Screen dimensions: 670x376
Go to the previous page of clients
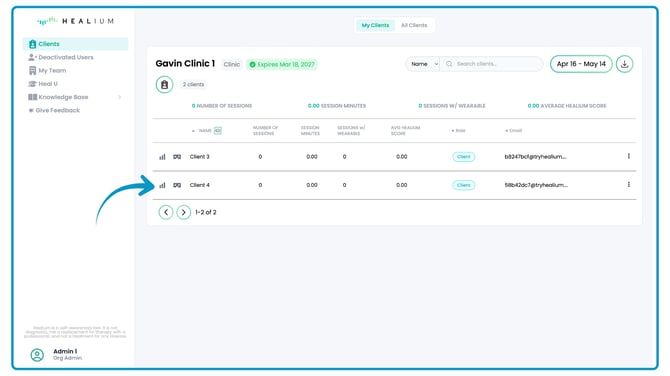click(x=166, y=212)
